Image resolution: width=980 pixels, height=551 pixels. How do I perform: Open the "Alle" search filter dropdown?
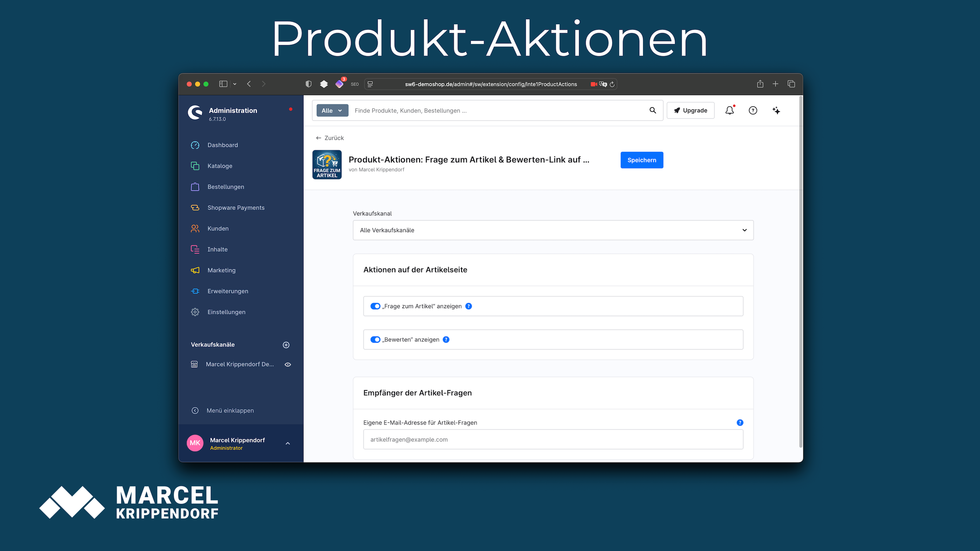332,110
